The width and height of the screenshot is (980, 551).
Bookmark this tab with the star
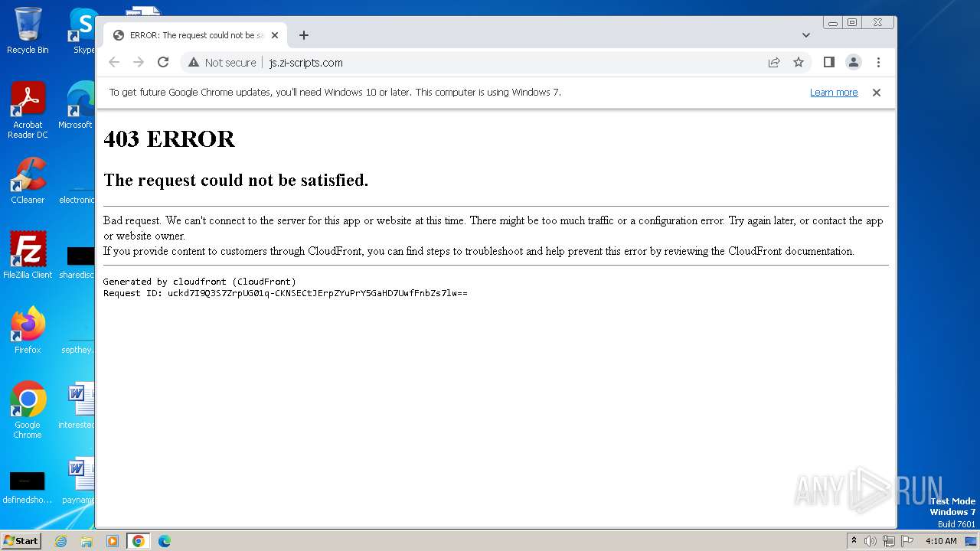(799, 63)
